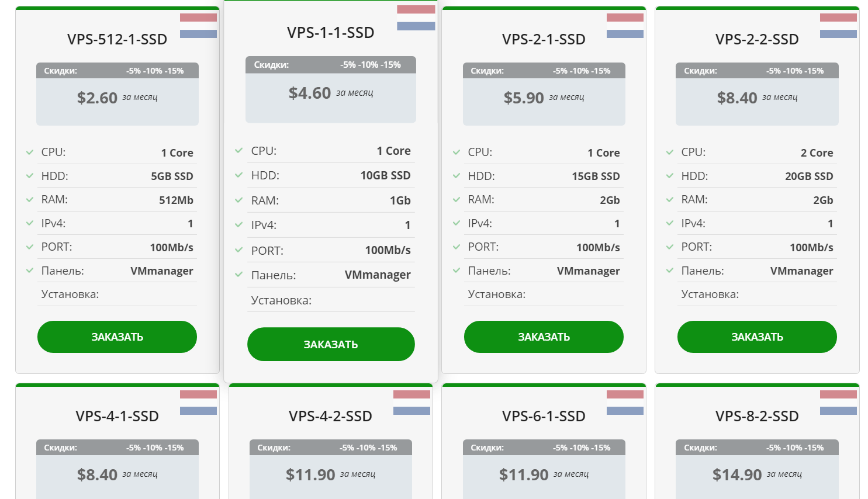Click the flag icon on VPS-4-1-SSD card

coord(198,403)
